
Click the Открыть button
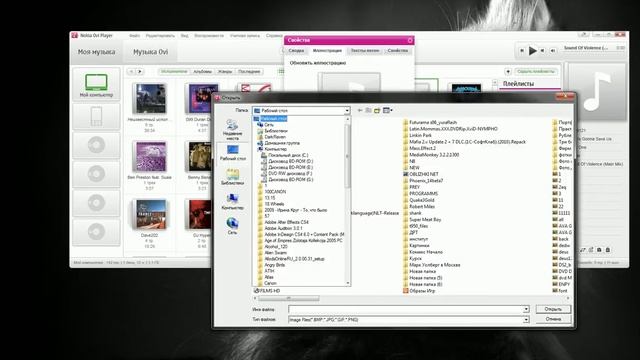tap(553, 309)
